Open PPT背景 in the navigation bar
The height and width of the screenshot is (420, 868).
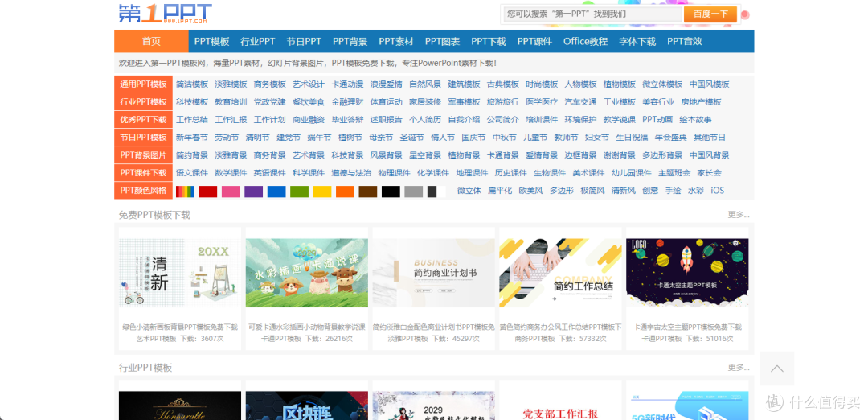click(350, 42)
